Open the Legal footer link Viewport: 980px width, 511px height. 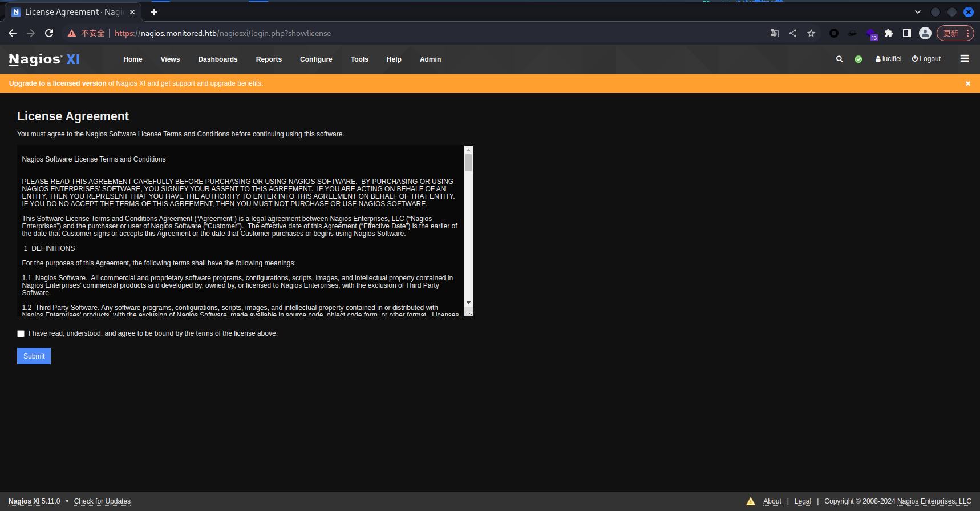[803, 501]
